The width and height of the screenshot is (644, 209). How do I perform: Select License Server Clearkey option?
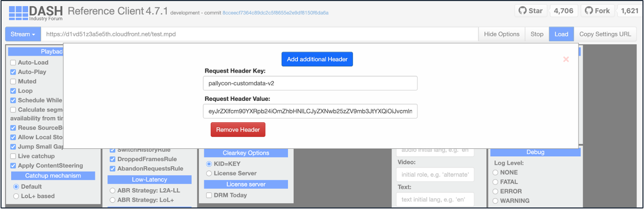(209, 173)
